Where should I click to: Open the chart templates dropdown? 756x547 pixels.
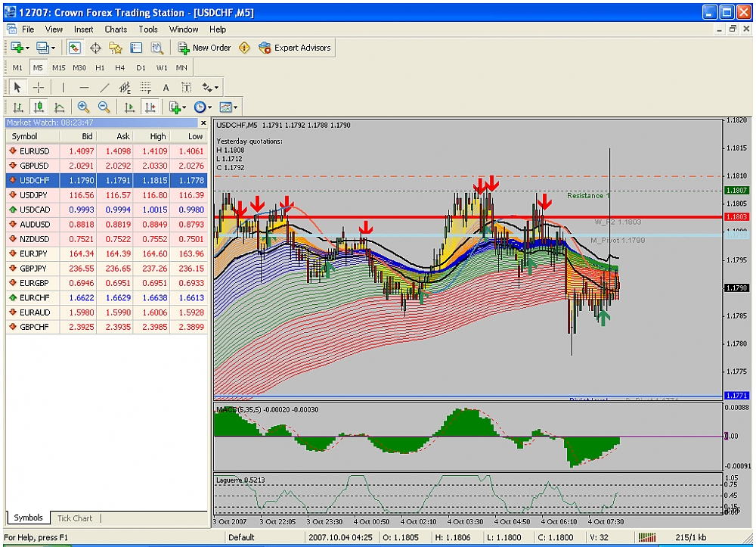[228, 107]
